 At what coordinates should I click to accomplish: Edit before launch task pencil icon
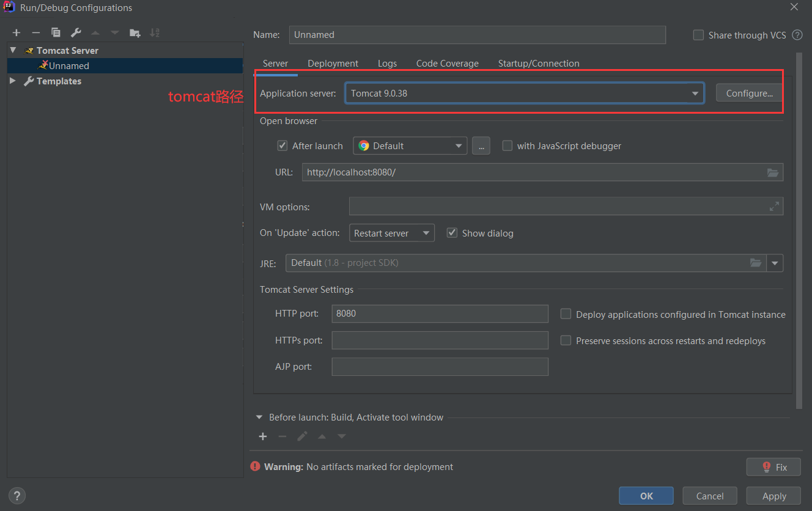click(302, 436)
